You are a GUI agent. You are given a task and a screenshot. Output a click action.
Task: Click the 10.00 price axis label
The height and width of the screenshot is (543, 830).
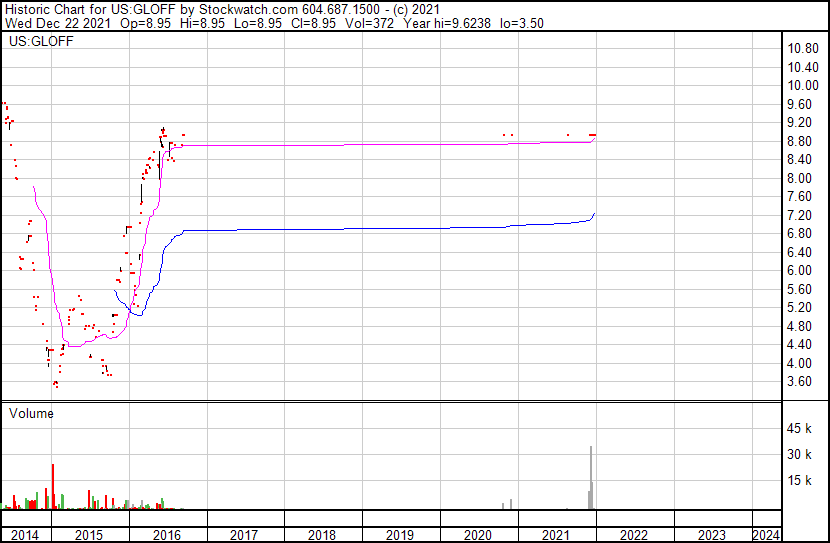click(x=803, y=86)
